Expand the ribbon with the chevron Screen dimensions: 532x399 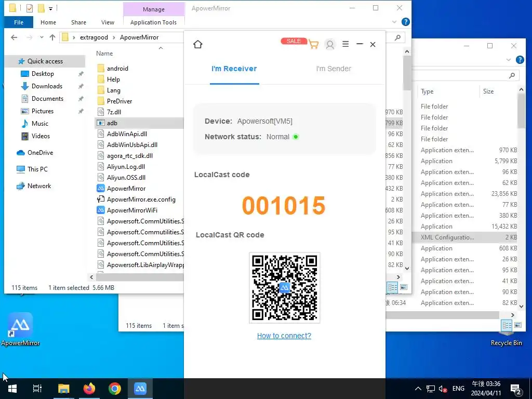tap(394, 22)
